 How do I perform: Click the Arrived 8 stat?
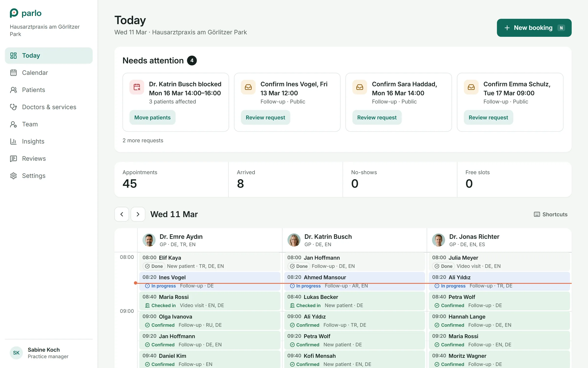(x=285, y=179)
